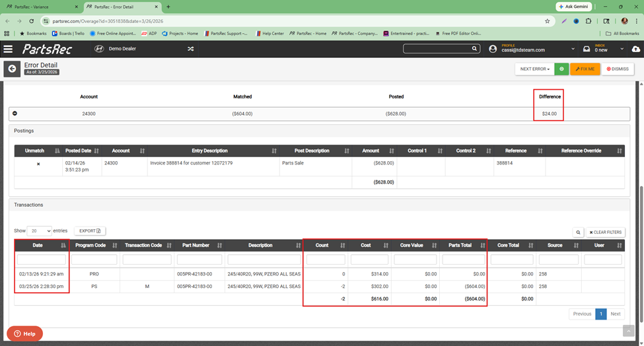Open Chrome apps grid in bookmarks bar
This screenshot has height=346, width=644.
tap(7, 33)
